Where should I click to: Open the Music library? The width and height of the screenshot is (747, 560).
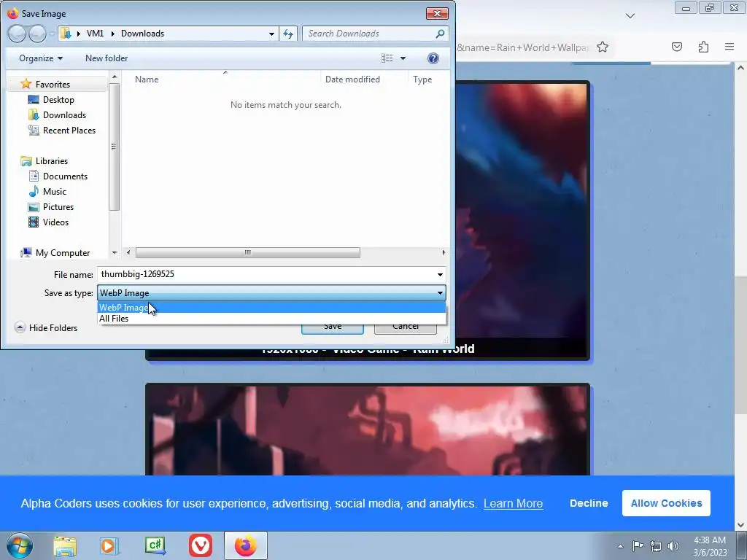click(x=54, y=192)
